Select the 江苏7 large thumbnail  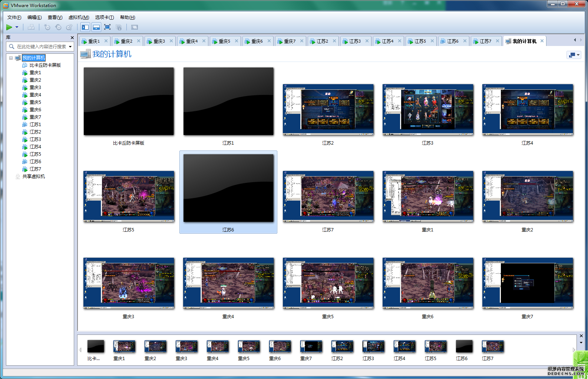click(328, 197)
